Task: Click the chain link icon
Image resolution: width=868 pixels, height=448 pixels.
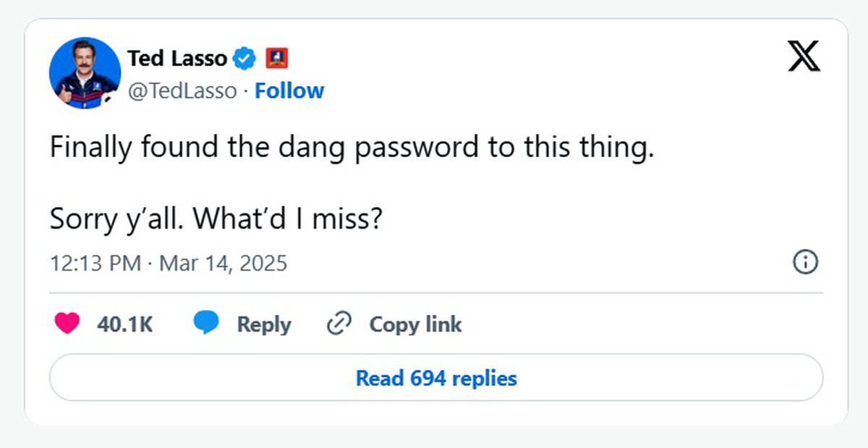Action: 339,324
